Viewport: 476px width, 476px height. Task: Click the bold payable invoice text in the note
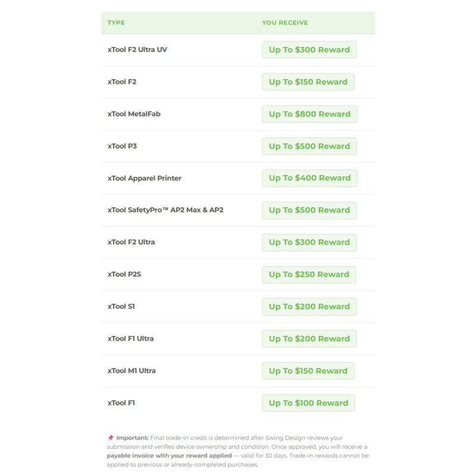pyautogui.click(x=169, y=456)
